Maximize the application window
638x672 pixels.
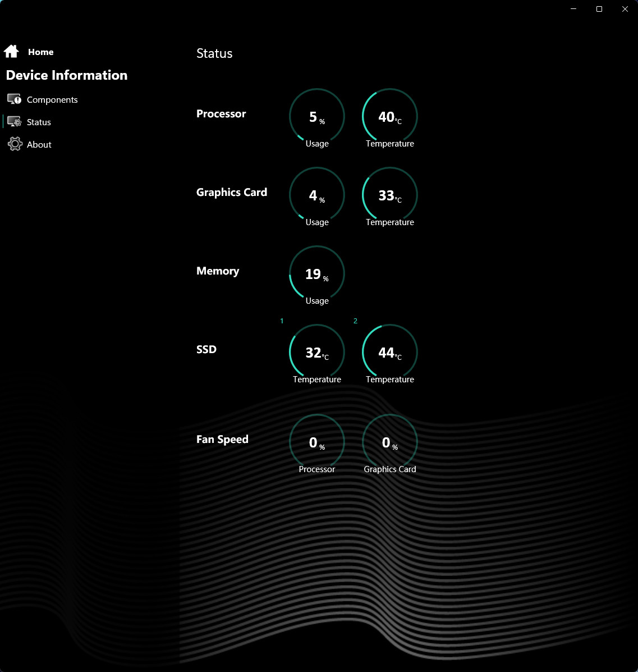(x=599, y=8)
